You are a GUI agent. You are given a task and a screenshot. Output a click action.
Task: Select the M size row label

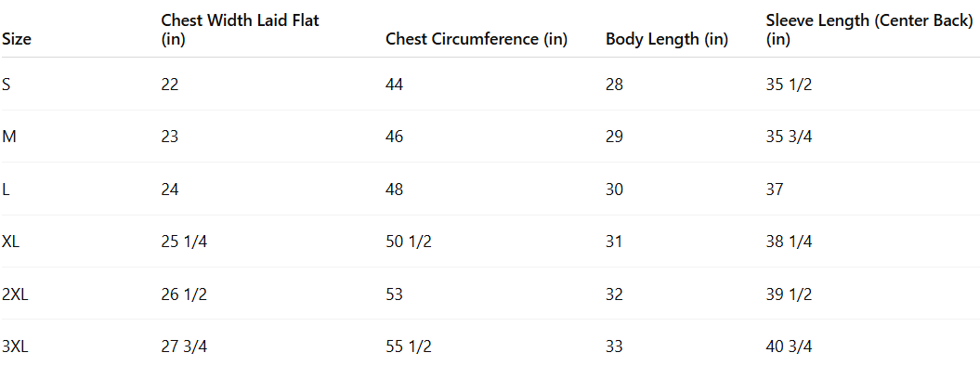click(x=8, y=137)
